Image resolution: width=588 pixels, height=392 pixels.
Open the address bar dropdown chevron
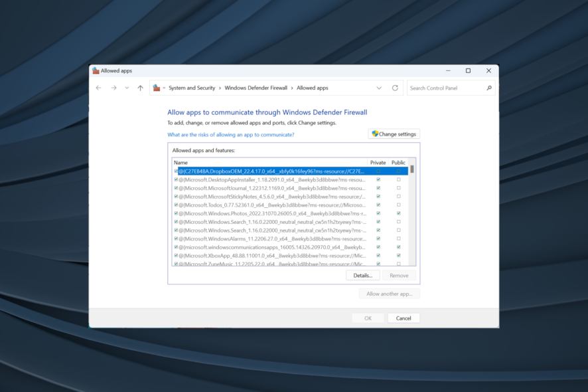379,88
